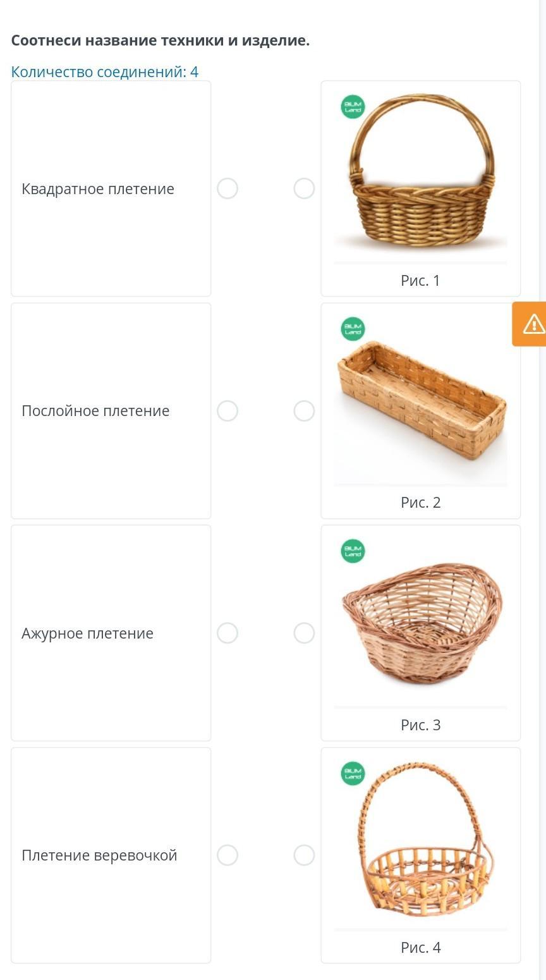Select the connector radio beside Рис. 3

304,633
